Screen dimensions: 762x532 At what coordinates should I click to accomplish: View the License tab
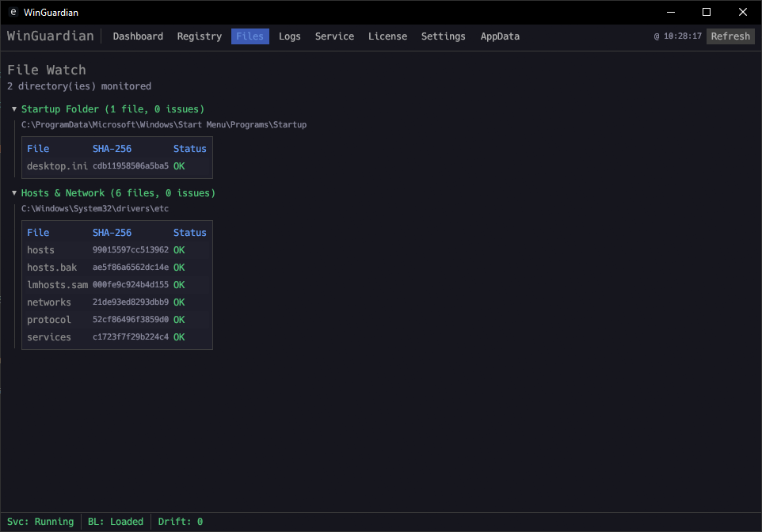(387, 36)
